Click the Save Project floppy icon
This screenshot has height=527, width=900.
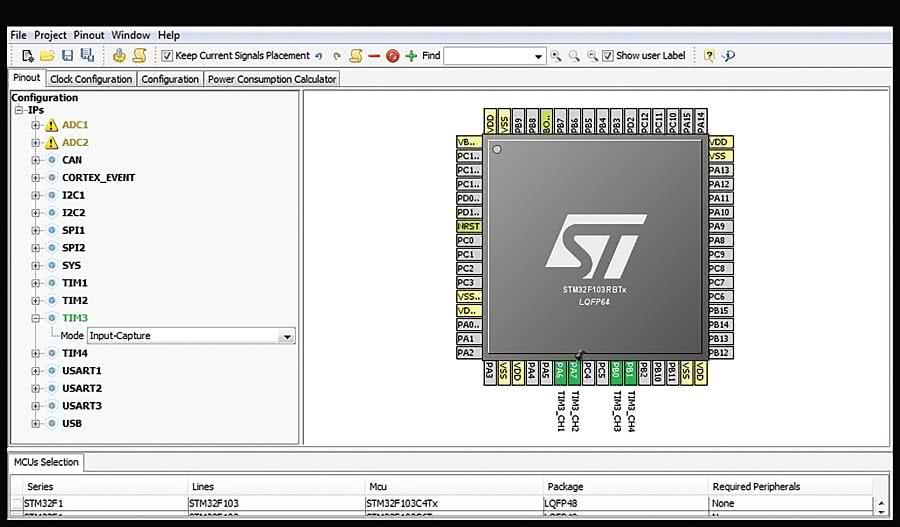(67, 56)
